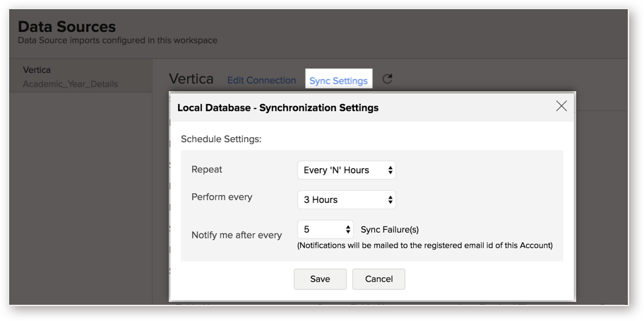Image resolution: width=644 pixels, height=321 pixels.
Task: Select Academic_Year_Details in the sidebar
Action: click(x=70, y=84)
